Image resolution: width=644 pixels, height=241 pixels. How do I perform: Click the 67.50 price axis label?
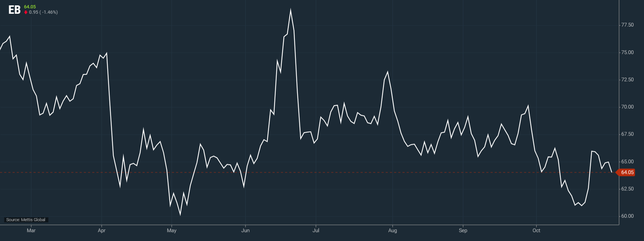click(x=627, y=134)
